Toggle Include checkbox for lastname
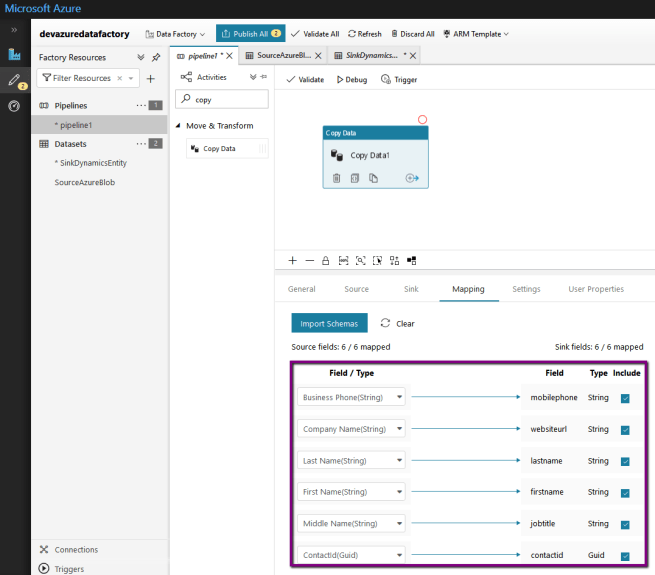This screenshot has width=655, height=575. (625, 461)
